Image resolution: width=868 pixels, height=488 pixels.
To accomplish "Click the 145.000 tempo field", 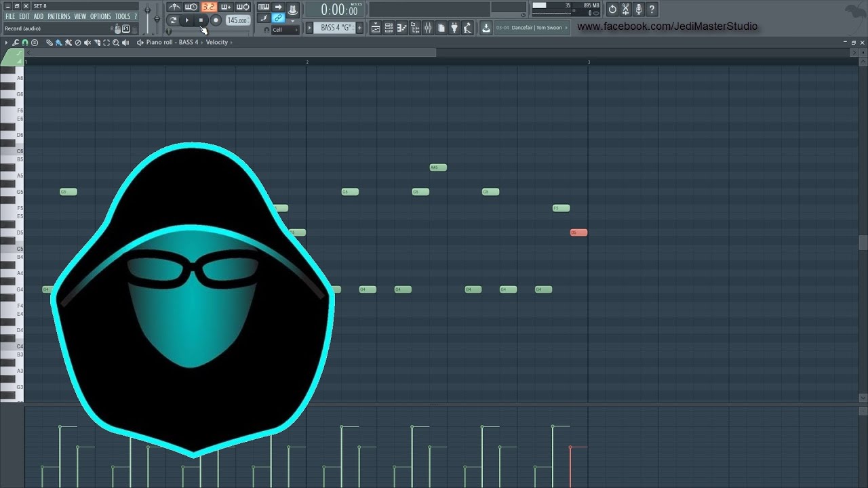I will [x=237, y=20].
